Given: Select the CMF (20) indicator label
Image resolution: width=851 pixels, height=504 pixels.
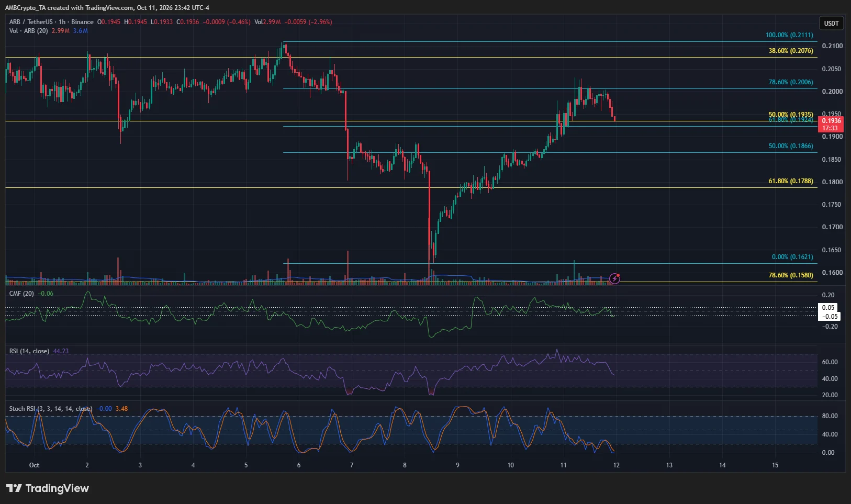Looking at the screenshot, I should pos(21,294).
